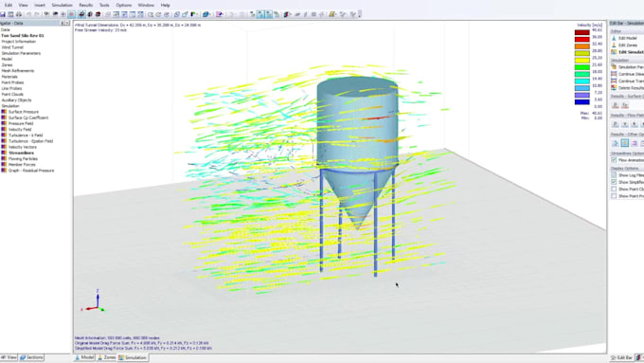
Task: Click the highlighted streamlines results icon in Edit Bar
Action: click(625, 143)
